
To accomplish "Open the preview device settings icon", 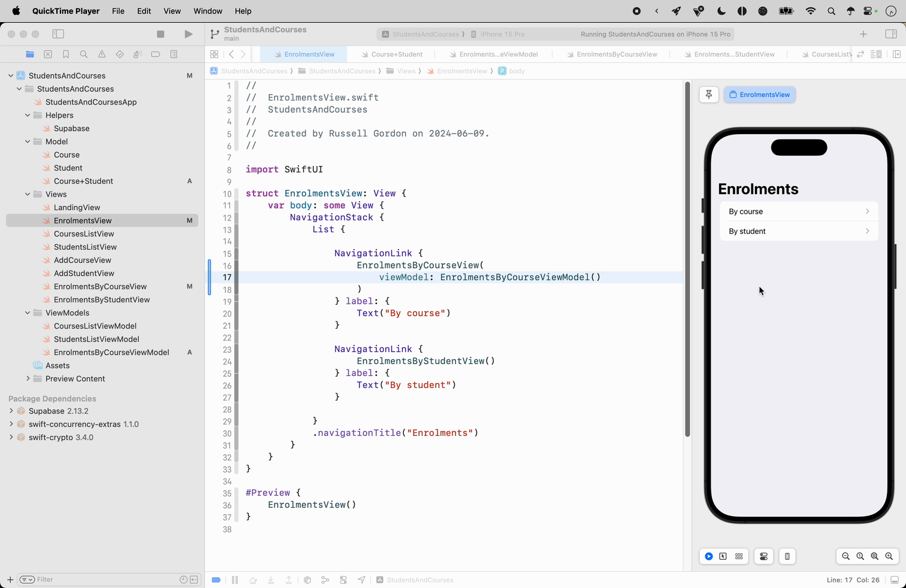I will [x=763, y=556].
